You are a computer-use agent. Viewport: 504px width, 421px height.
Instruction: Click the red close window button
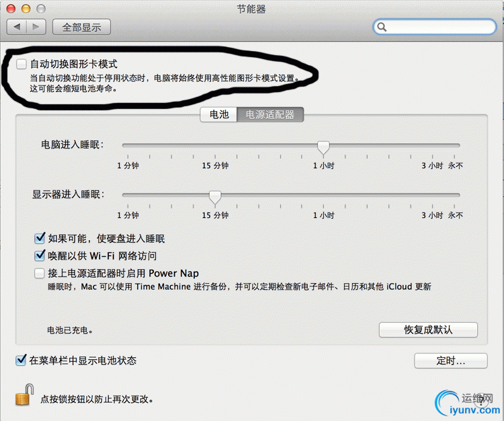pos(11,9)
